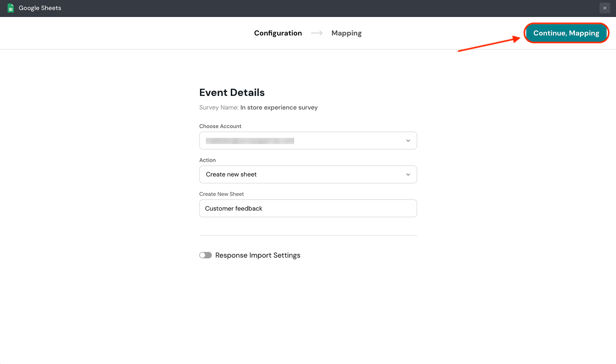Expand the Action dropdown showing Create new sheet

point(308,174)
